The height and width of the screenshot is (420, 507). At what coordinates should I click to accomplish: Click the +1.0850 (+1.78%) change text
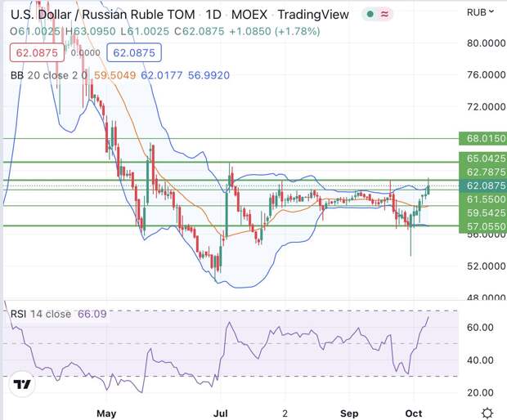click(x=275, y=31)
